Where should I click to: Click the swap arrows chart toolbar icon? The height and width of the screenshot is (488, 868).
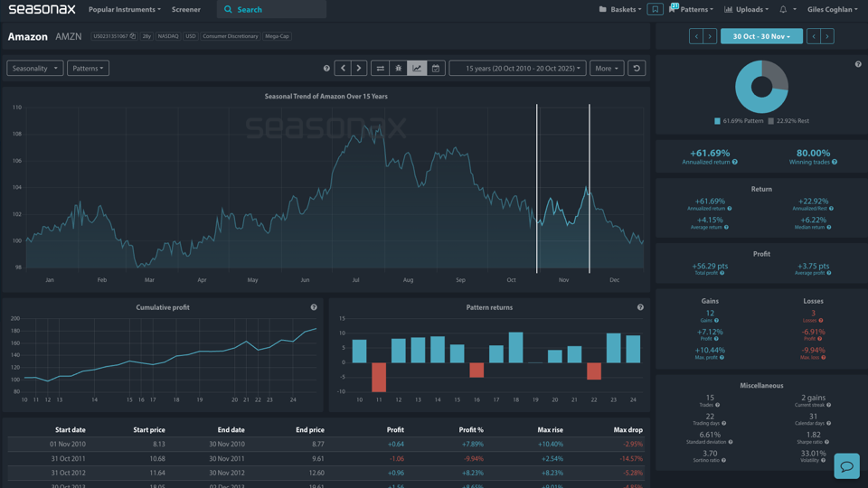(x=381, y=68)
